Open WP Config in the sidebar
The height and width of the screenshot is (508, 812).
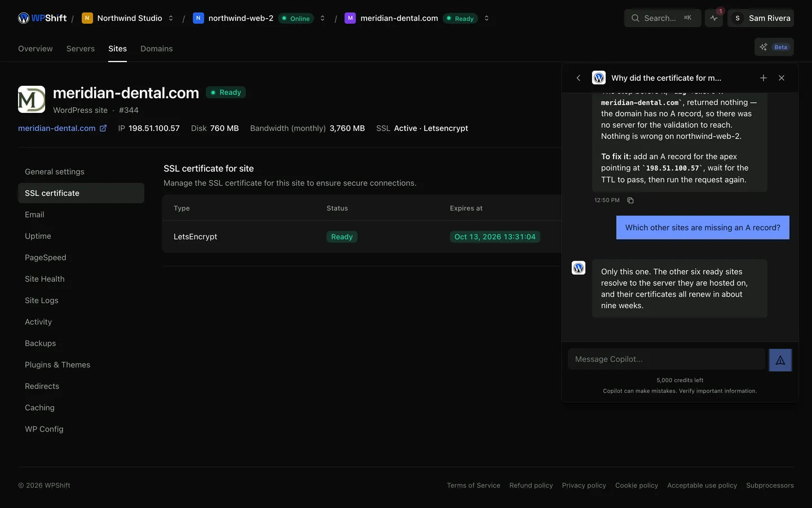coord(81,429)
